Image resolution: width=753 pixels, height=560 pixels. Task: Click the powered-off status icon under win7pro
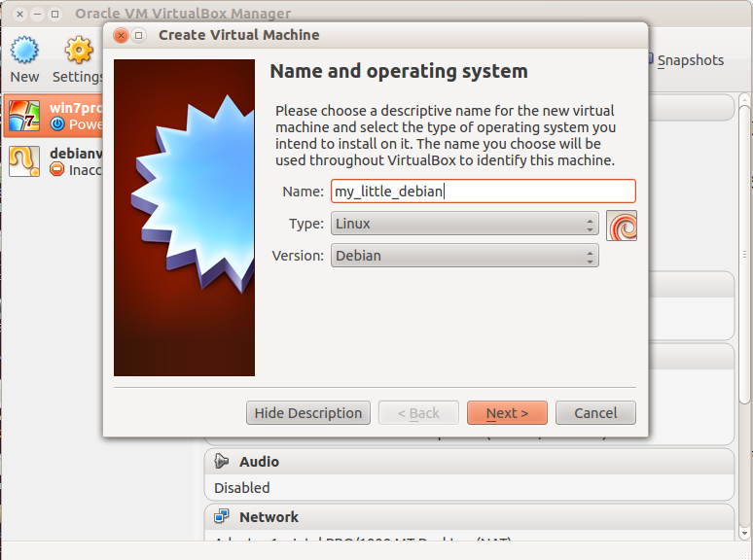tap(57, 123)
